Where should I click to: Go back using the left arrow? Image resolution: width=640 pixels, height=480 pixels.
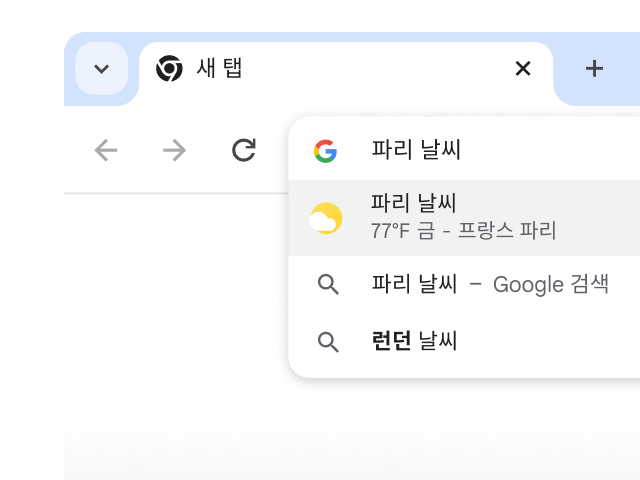[x=106, y=150]
